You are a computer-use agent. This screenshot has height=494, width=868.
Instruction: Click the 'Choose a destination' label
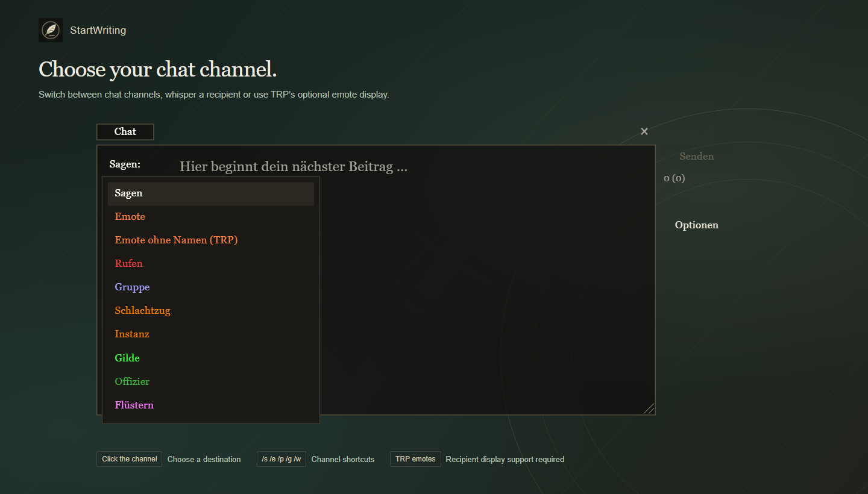tap(204, 460)
